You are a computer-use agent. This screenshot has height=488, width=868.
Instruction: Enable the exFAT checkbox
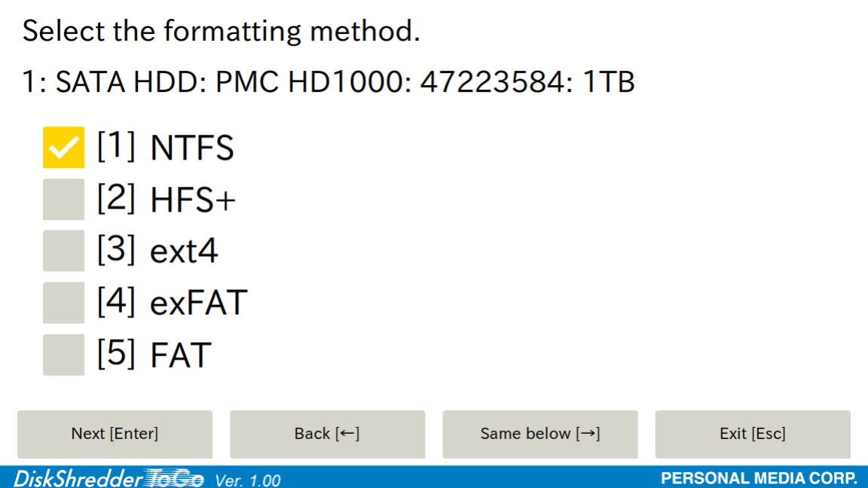pyautogui.click(x=63, y=303)
